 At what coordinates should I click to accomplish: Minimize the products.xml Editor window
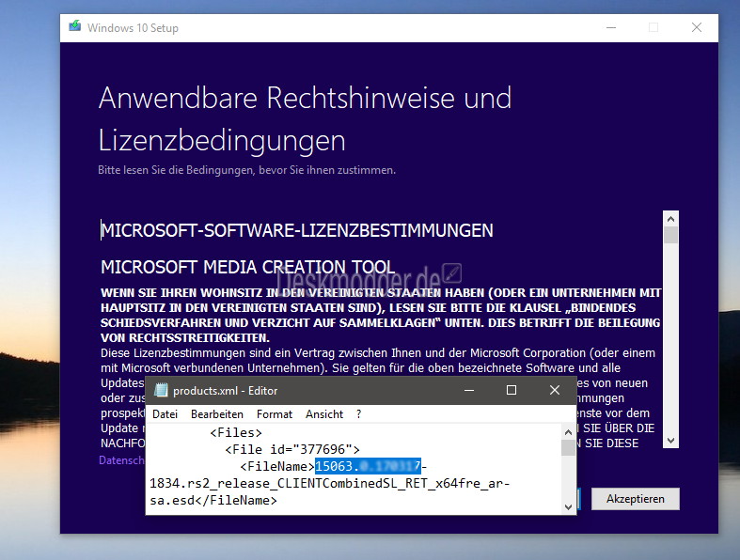tap(469, 390)
